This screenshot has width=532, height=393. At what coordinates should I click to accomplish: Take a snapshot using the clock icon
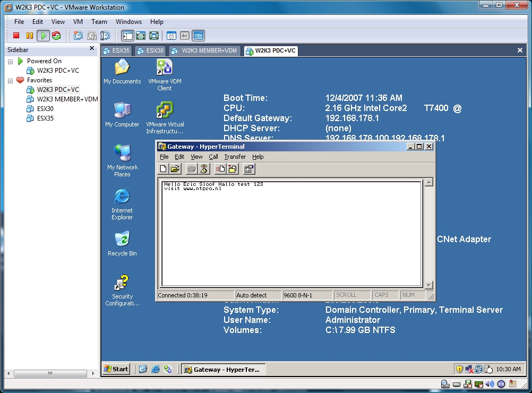click(x=78, y=35)
